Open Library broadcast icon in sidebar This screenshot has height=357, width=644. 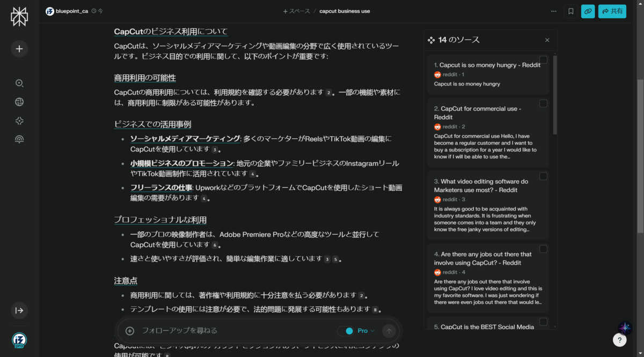pos(19,140)
